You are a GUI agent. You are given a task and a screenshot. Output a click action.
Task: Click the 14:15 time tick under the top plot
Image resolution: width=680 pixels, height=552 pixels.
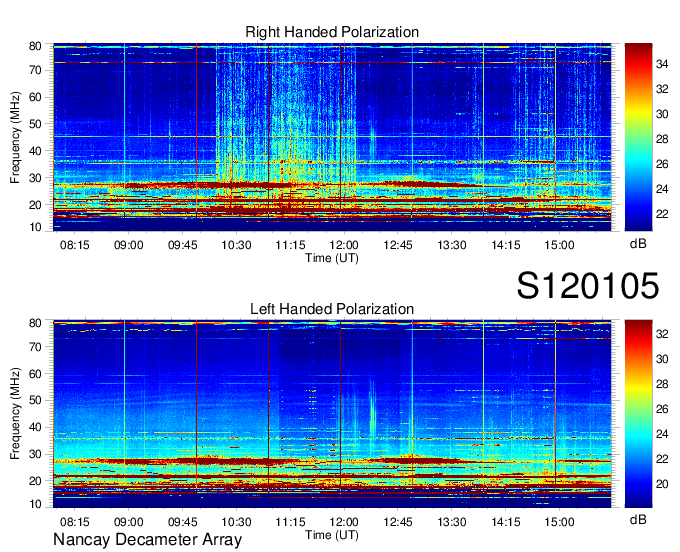[506, 245]
